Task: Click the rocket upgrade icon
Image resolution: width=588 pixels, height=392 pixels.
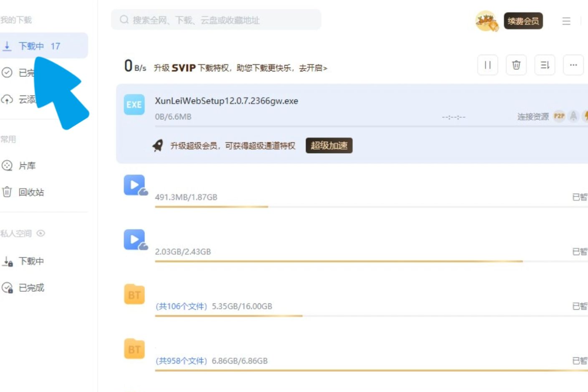Action: (x=158, y=145)
